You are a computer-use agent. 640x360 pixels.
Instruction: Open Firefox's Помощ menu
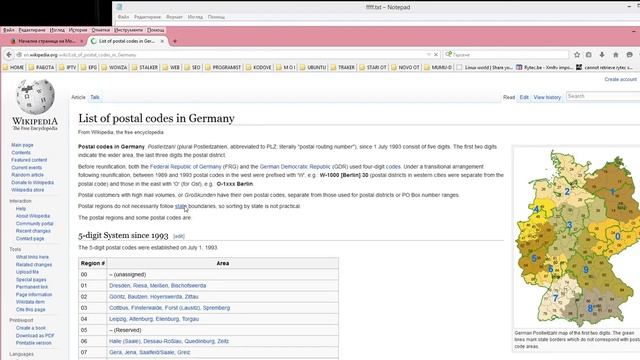tap(156, 30)
